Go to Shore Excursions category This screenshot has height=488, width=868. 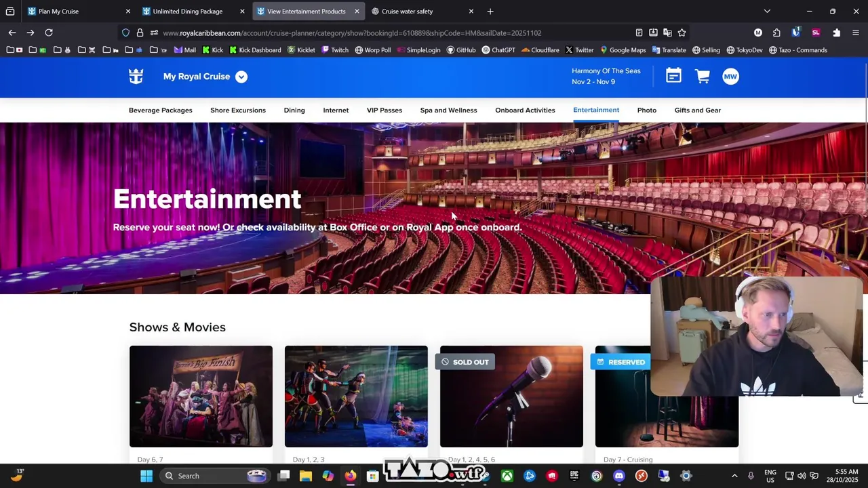(238, 110)
